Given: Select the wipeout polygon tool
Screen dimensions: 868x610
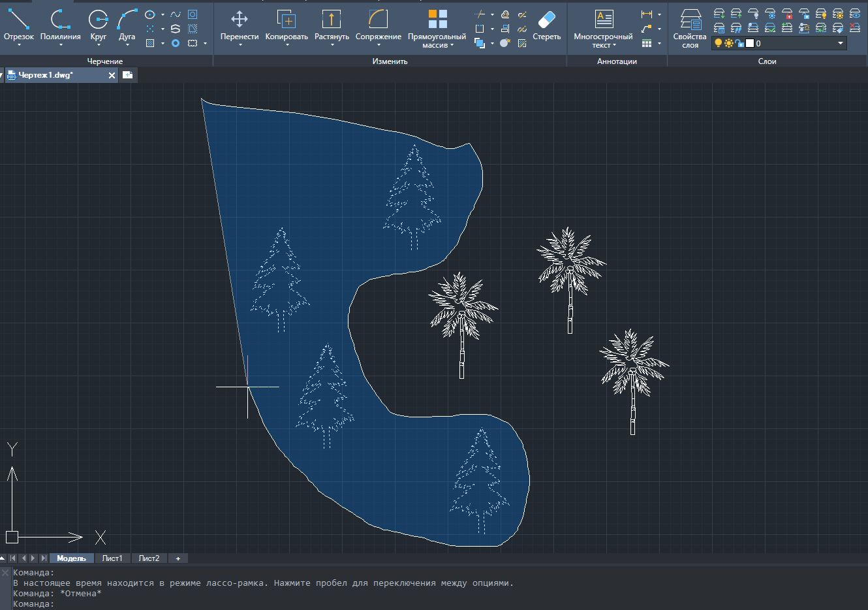Looking at the screenshot, I should (x=193, y=29).
